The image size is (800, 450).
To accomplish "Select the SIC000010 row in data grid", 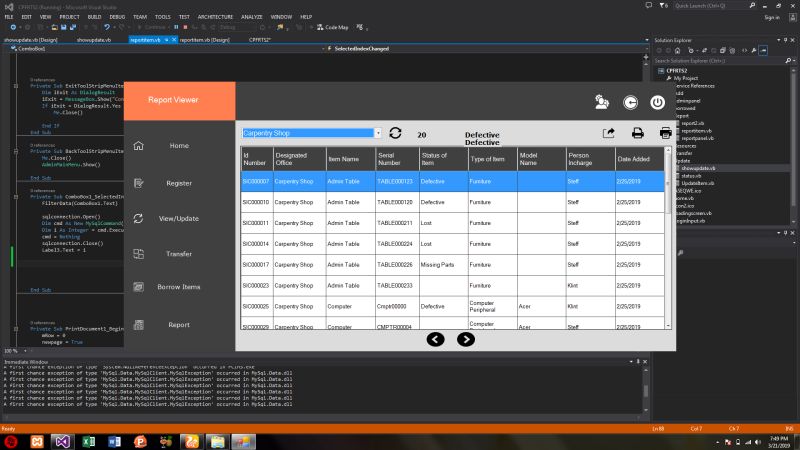I will pos(453,203).
